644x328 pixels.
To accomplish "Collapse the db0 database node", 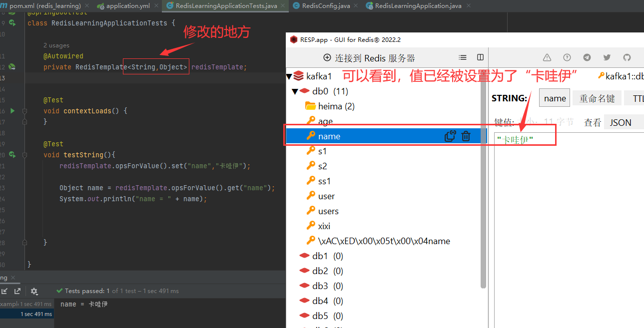I will (295, 91).
